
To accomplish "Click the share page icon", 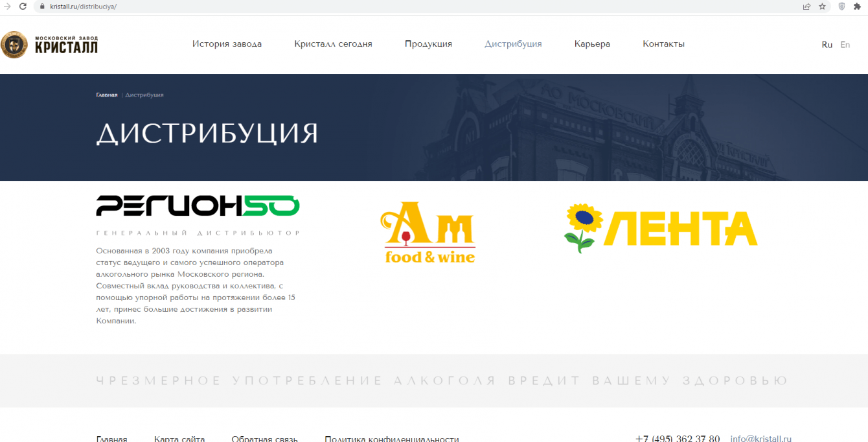I will 806,6.
